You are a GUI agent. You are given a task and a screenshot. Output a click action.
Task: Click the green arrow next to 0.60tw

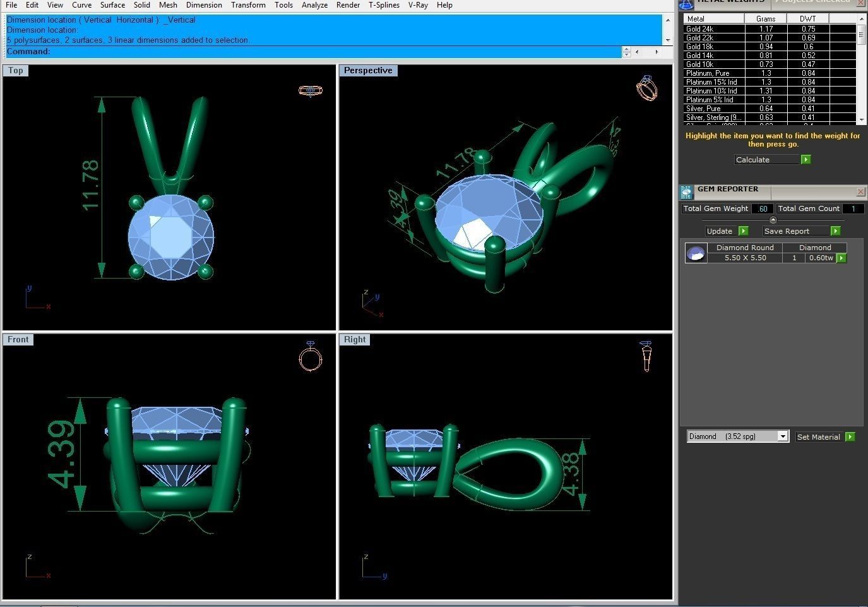click(x=841, y=258)
